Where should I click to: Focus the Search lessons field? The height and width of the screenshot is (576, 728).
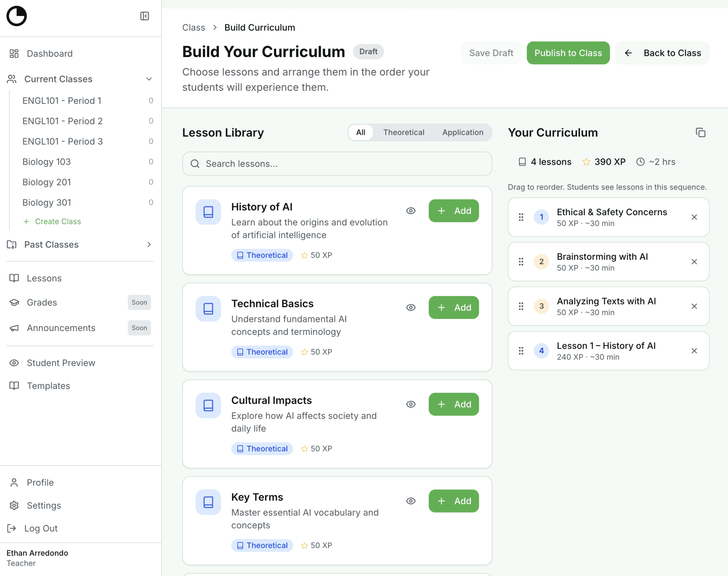[338, 164]
